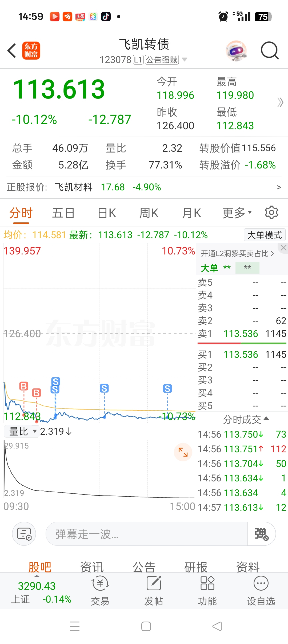Screen dimensions: 288x644
Task: Open the 更多 chart period dropdown
Action: click(237, 213)
